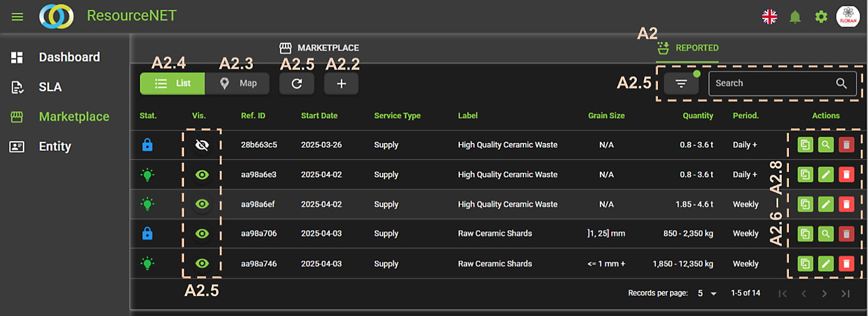
Task: Toggle visibility of hidden record 28b663c5
Action: coord(202,145)
